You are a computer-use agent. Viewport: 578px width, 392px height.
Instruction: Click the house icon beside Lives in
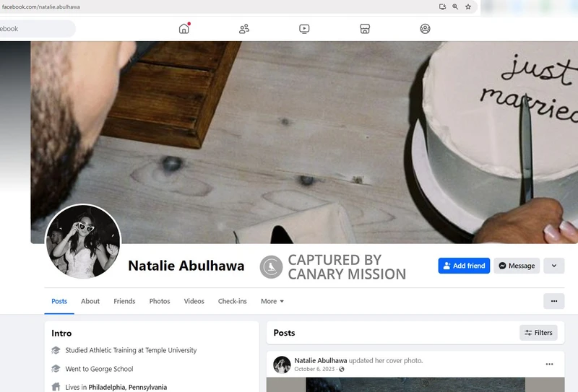(x=56, y=387)
